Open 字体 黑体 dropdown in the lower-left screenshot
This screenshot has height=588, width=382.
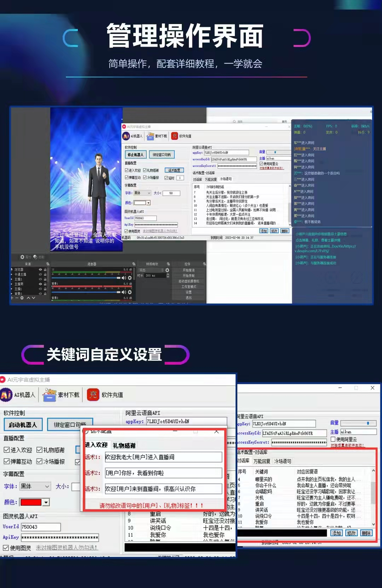click(x=35, y=486)
